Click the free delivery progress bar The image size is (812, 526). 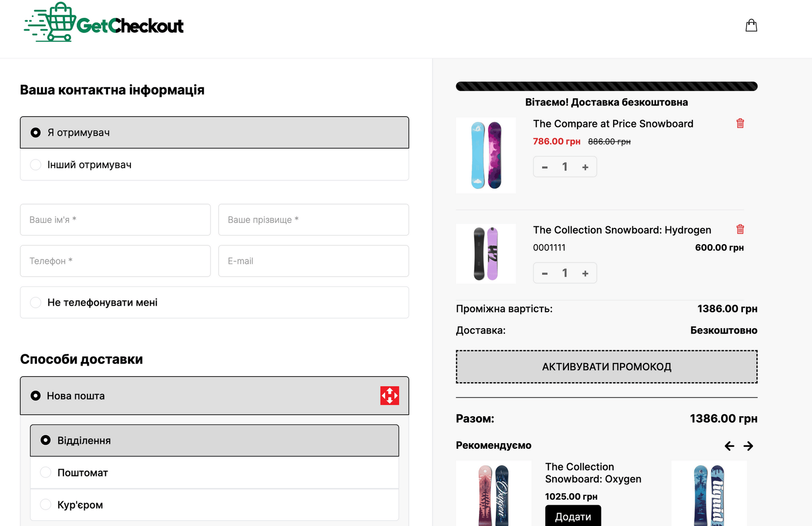click(606, 86)
